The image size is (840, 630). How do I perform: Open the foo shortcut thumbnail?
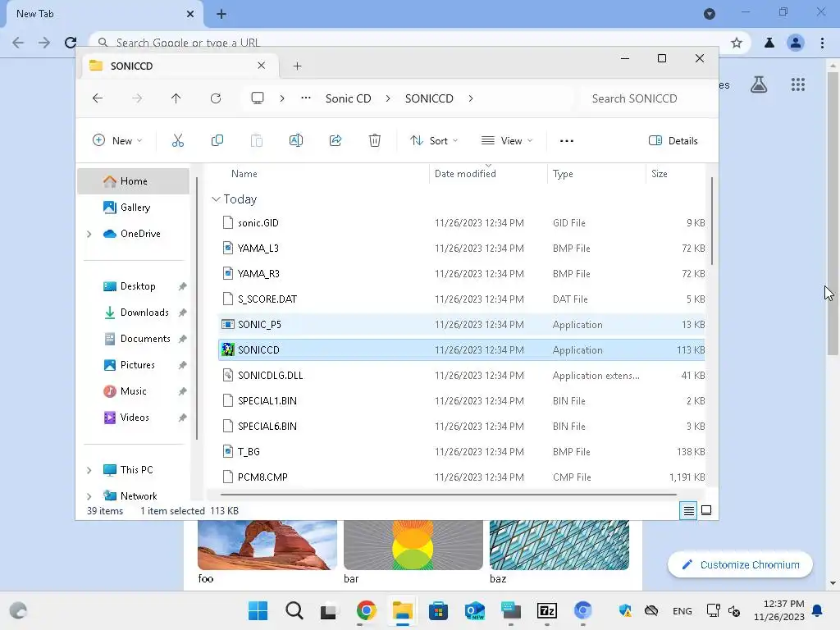coord(267,545)
